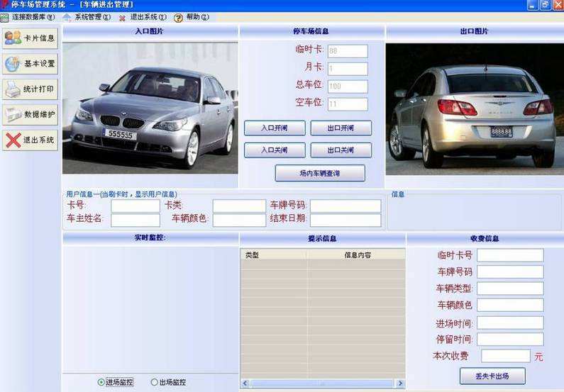Open 基本设置 globe icon in sidebar
Image resolution: width=564 pixels, height=392 pixels.
(13, 64)
